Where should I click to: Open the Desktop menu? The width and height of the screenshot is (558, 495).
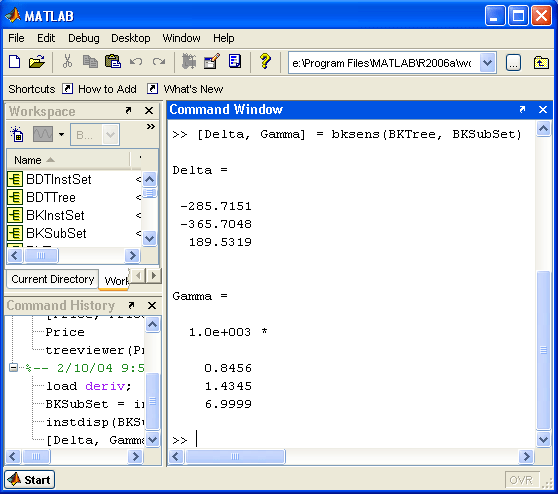131,38
